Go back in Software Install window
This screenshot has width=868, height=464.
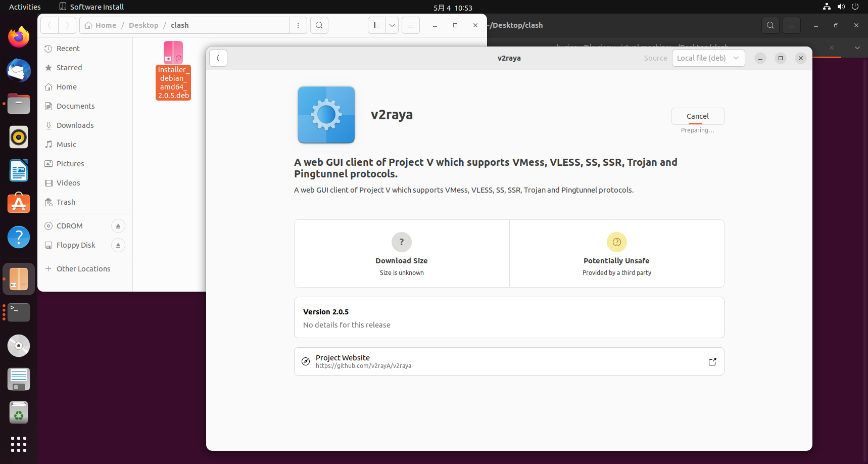tap(218, 58)
